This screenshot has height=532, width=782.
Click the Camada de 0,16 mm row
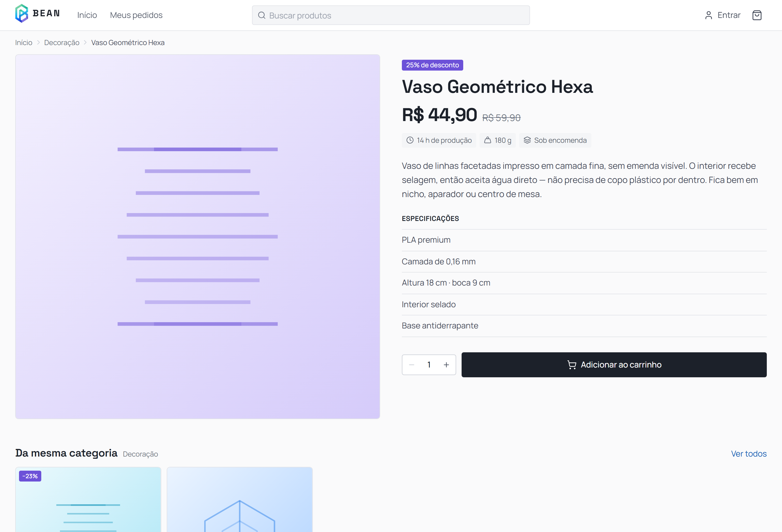tap(584, 262)
